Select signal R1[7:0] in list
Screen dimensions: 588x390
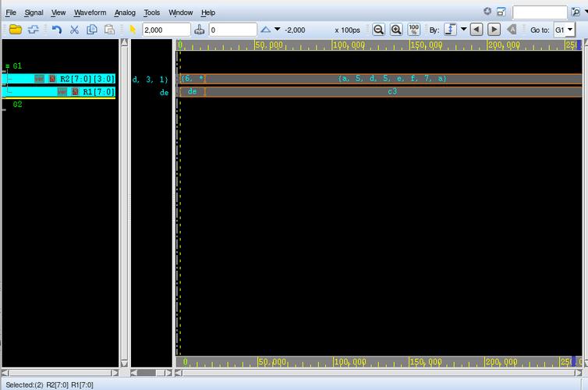click(60, 91)
